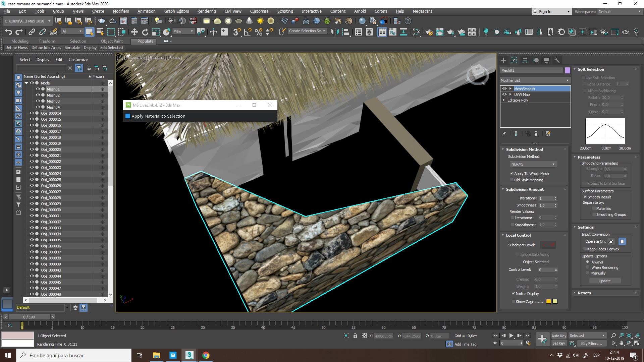644x362 pixels.
Task: Enable Apply To Whole Mesh checkbox
Action: point(512,174)
